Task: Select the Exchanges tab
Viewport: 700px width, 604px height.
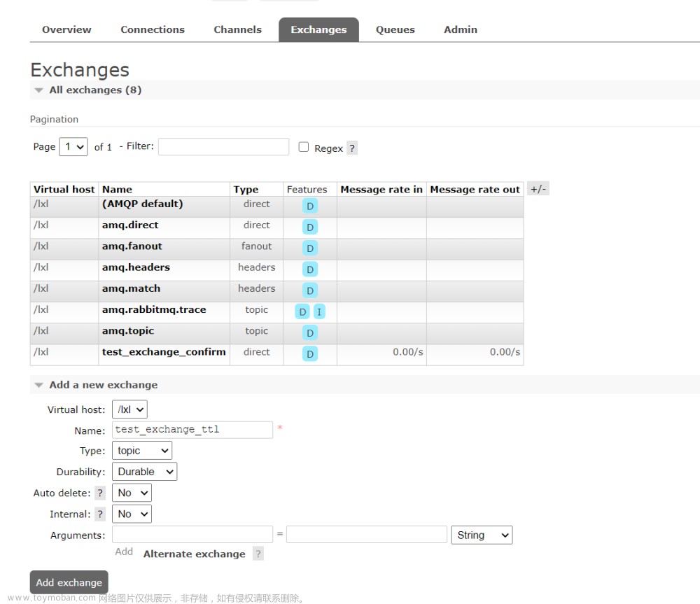Action: (318, 29)
